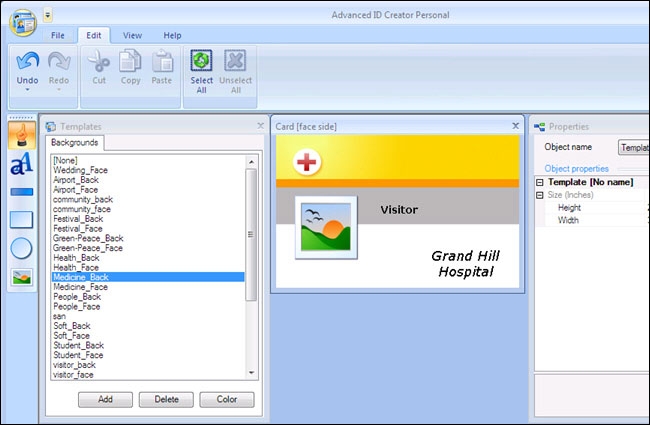Click the Paste clipboard icon
The width and height of the screenshot is (650, 425).
click(x=162, y=61)
